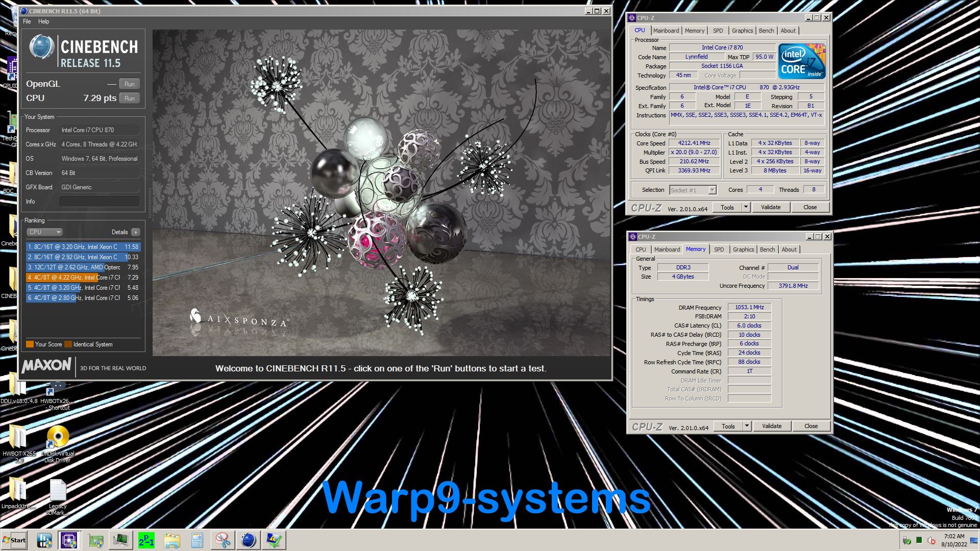The width and height of the screenshot is (980, 551).
Task: Click Tools button in bottom CPU-Z window
Action: pos(728,427)
